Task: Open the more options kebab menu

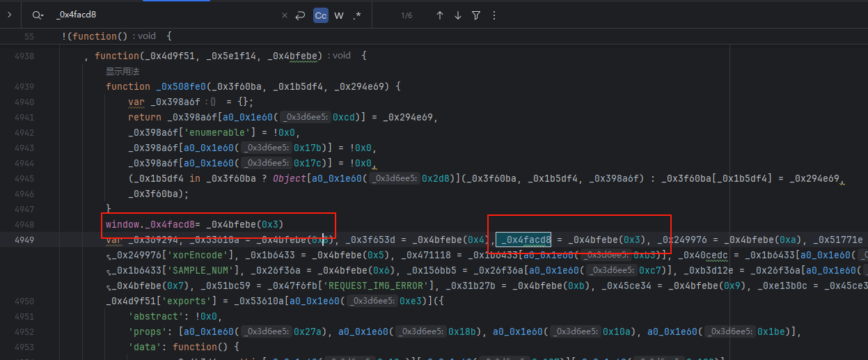Action: click(x=494, y=15)
